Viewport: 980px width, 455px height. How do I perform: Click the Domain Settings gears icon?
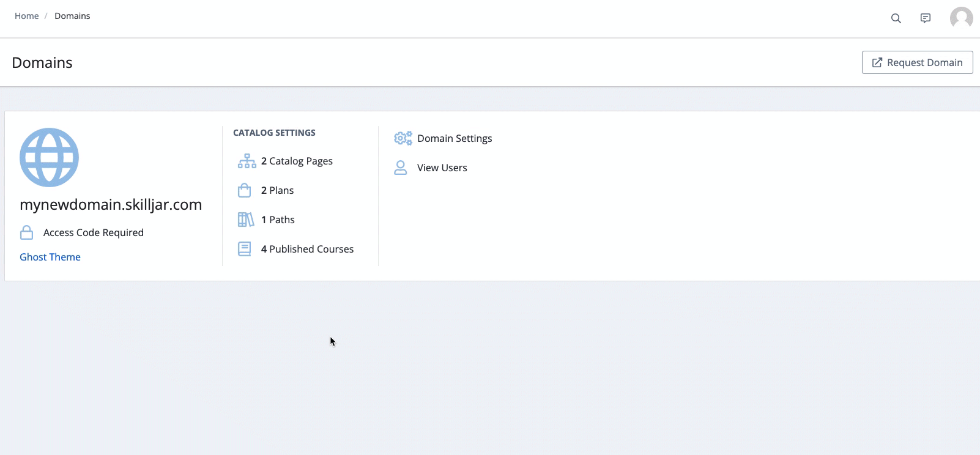(x=403, y=138)
